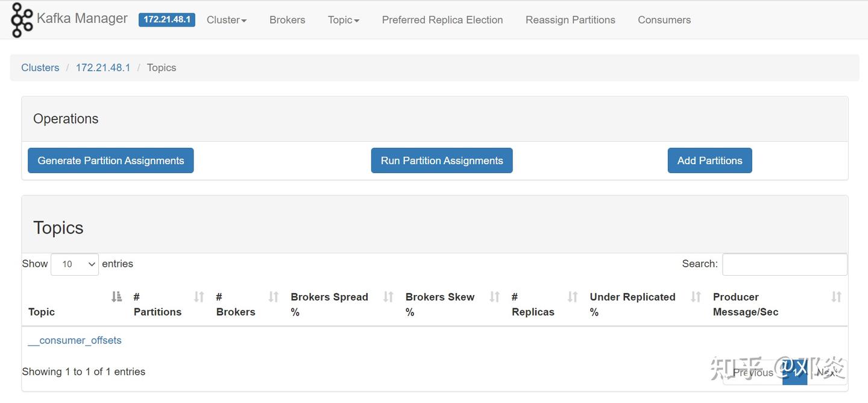Click the Kafka Manager logo icon

[x=22, y=20]
